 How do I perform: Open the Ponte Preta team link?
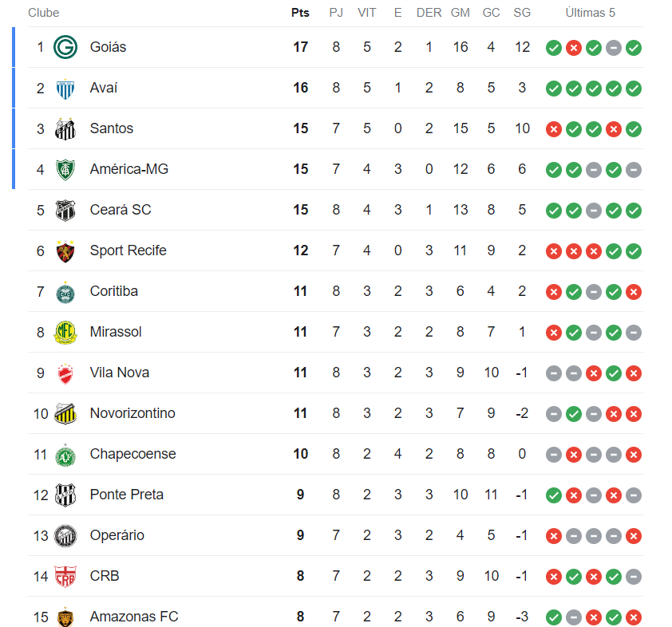pyautogui.click(x=127, y=495)
